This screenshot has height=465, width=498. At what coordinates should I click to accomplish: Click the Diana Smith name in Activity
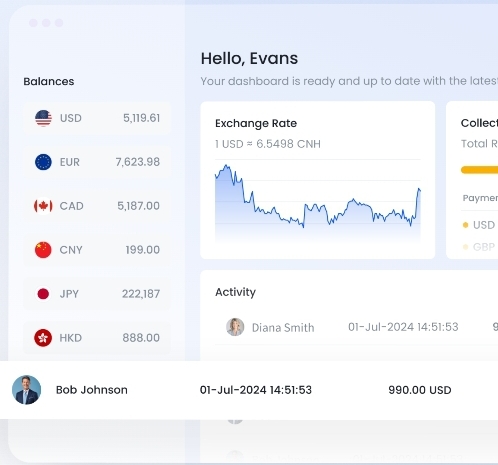coord(283,328)
